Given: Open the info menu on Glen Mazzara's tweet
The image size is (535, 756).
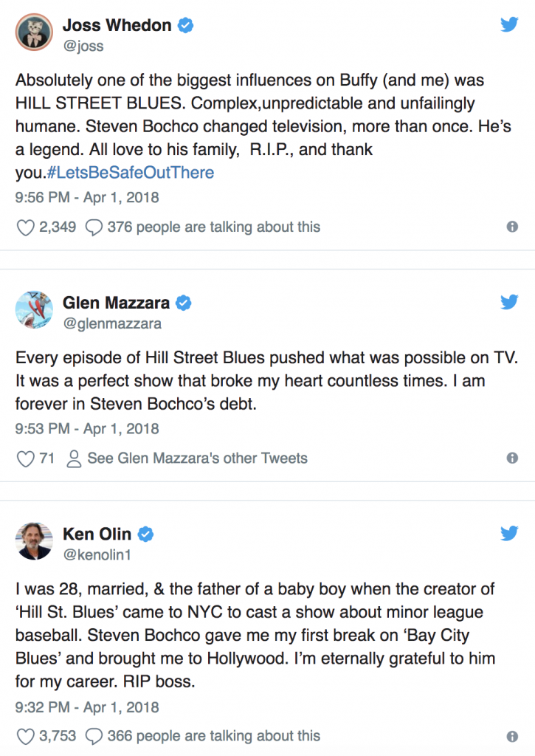Looking at the screenshot, I should [x=512, y=458].
